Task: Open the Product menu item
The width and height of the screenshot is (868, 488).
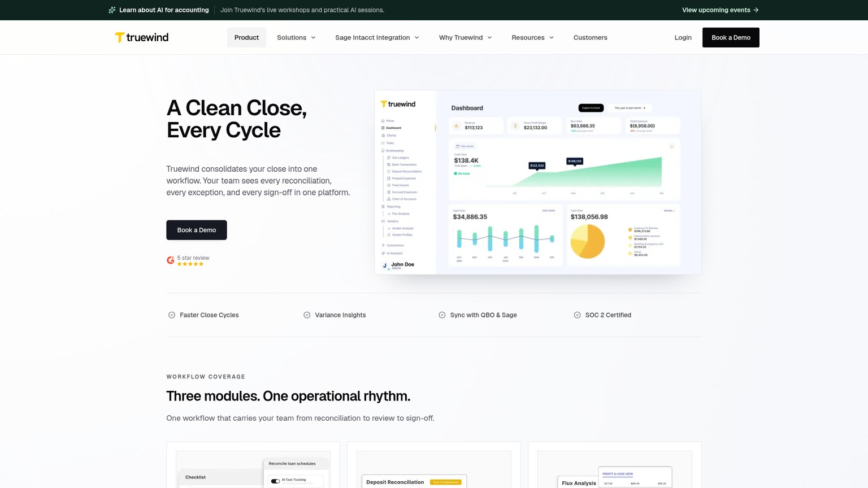Action: (x=246, y=37)
